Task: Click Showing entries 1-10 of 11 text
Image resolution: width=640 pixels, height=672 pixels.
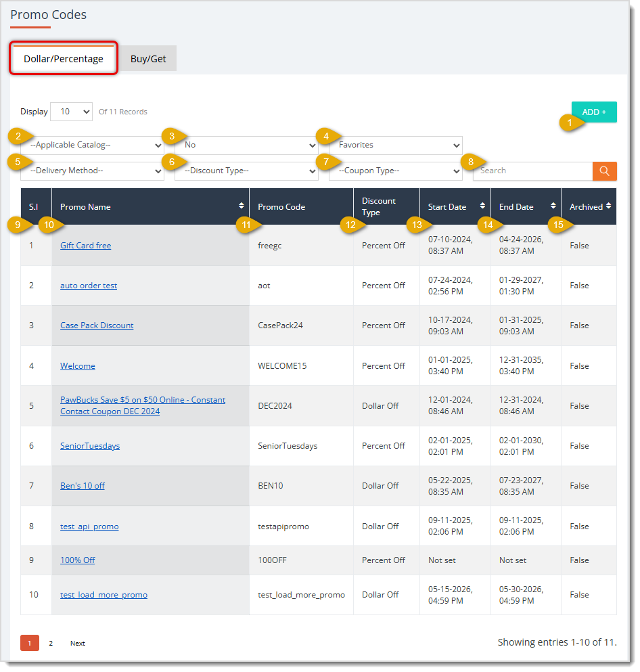Action: pos(557,642)
